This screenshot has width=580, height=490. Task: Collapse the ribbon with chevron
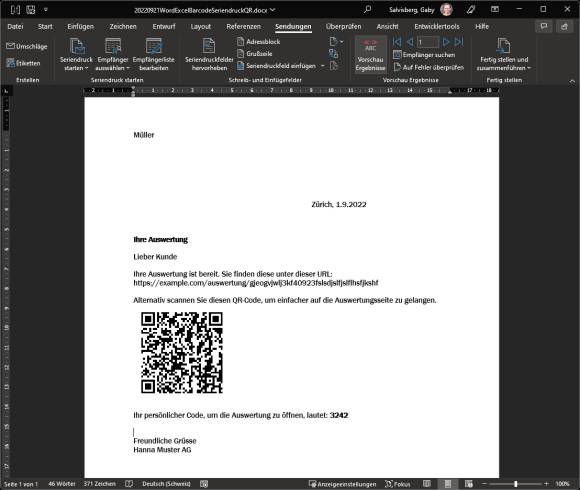pos(572,81)
